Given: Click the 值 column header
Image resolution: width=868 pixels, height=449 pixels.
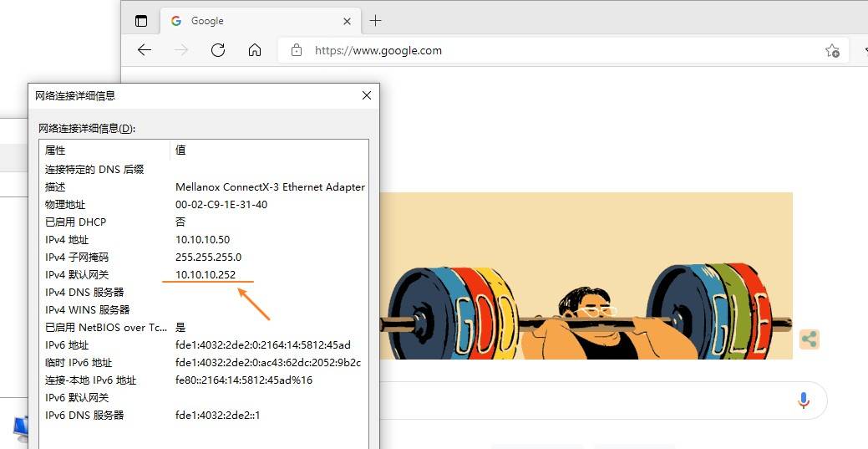Looking at the screenshot, I should (x=269, y=151).
